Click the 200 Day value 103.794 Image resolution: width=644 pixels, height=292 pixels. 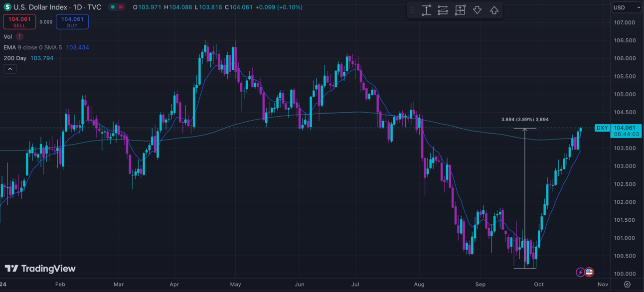(x=42, y=58)
